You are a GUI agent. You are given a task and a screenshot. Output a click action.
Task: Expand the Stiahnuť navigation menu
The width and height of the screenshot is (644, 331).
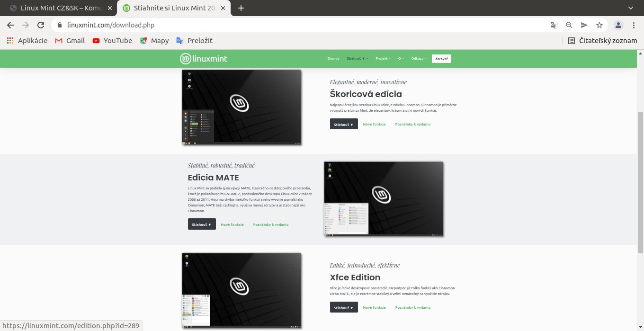coord(357,59)
